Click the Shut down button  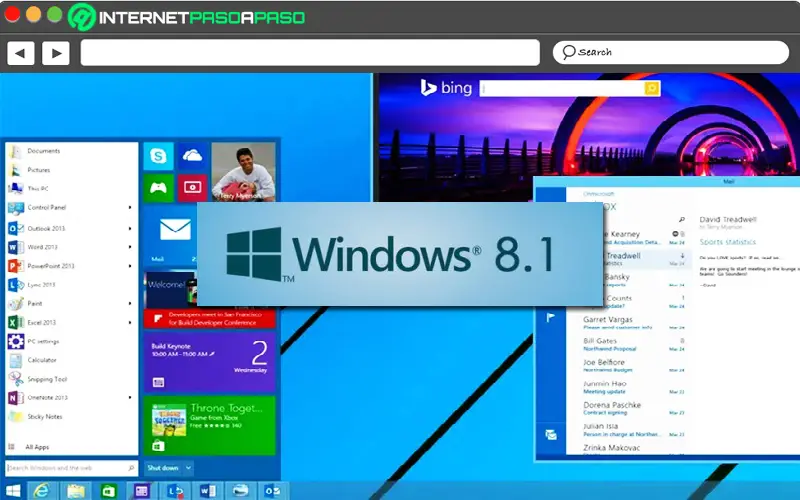(163, 468)
